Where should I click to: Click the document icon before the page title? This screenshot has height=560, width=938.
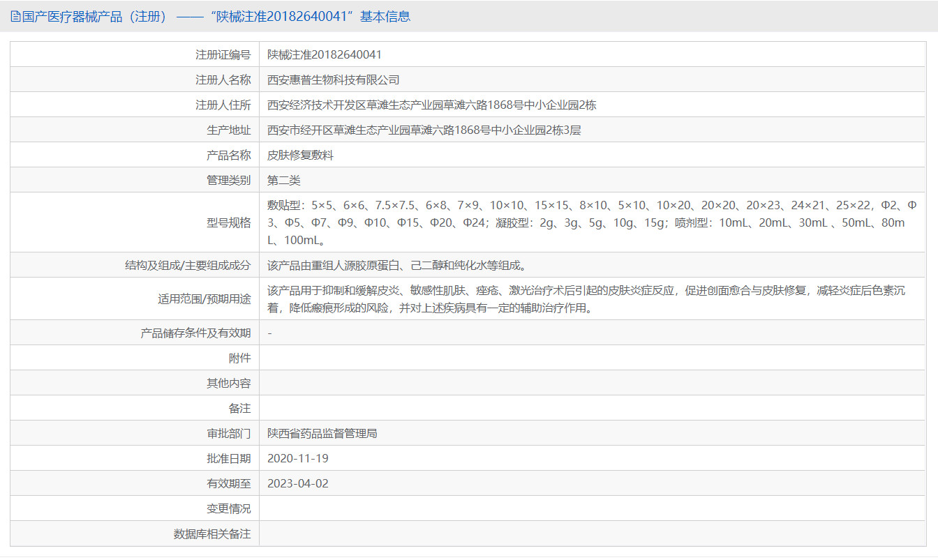(15, 15)
